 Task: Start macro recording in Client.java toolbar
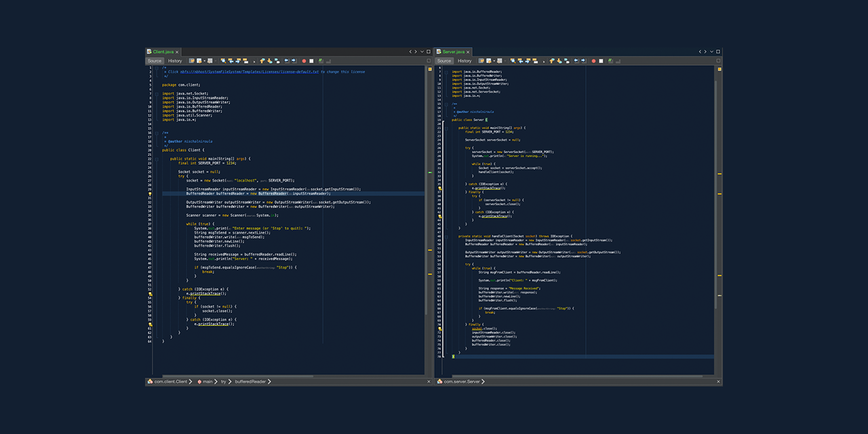pos(304,60)
